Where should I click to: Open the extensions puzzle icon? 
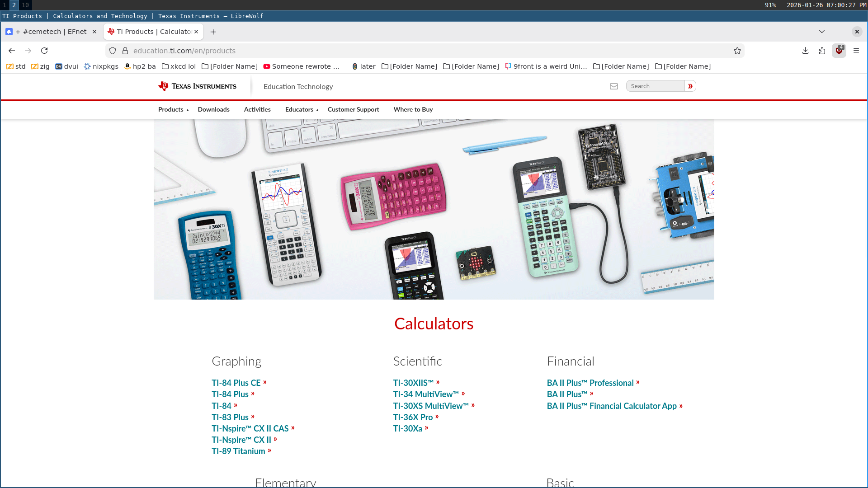point(822,51)
